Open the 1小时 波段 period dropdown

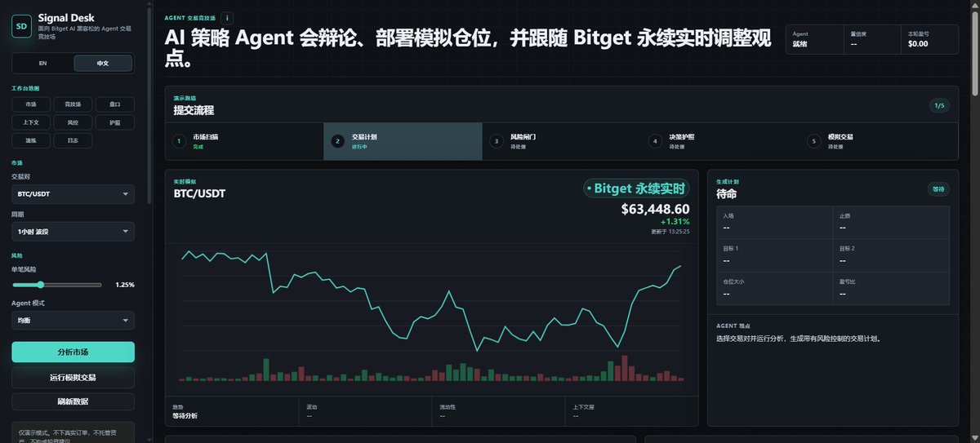pyautogui.click(x=73, y=233)
